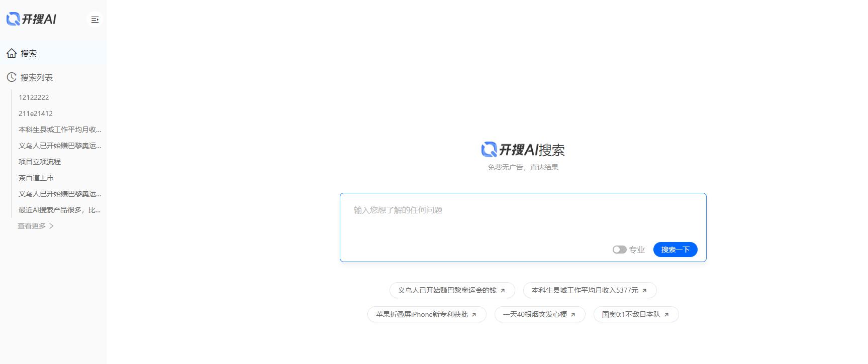Viewport: 868px width, 364px height.
Task: Open history entry starting with 最近AI搜索产品很多
Action: 59,210
